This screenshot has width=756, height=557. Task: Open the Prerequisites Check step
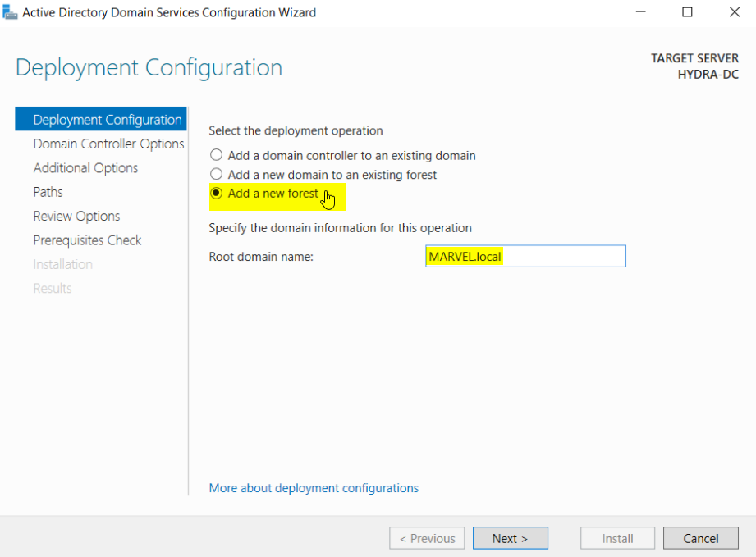pyautogui.click(x=87, y=240)
